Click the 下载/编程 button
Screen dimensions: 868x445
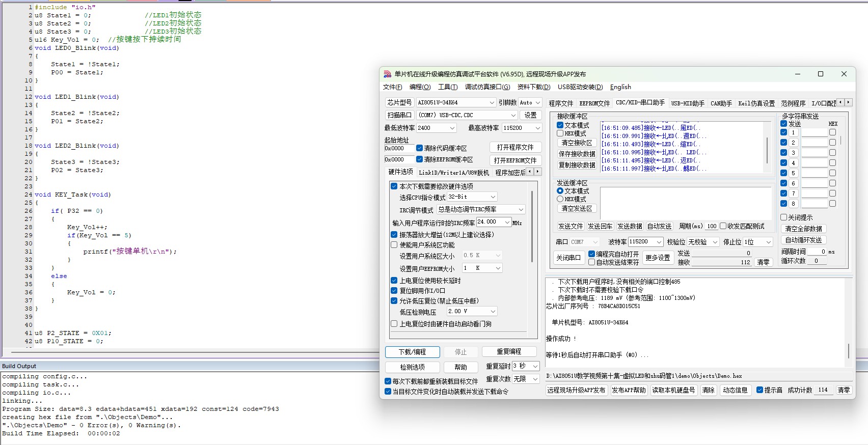point(412,352)
